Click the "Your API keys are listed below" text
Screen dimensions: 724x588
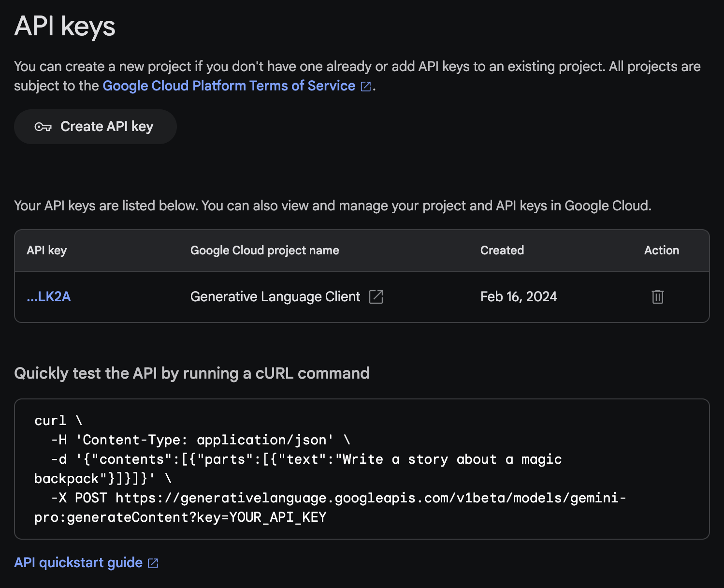(x=333, y=206)
